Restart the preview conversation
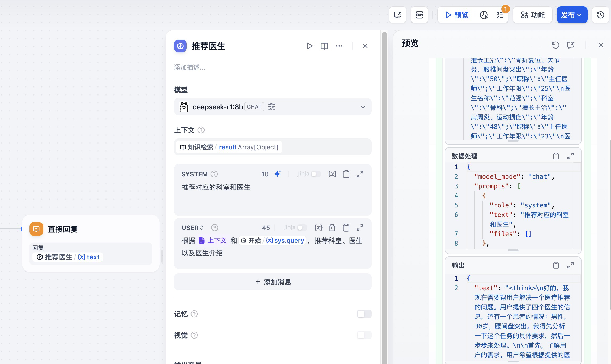This screenshot has height=364, width=611. (555, 45)
